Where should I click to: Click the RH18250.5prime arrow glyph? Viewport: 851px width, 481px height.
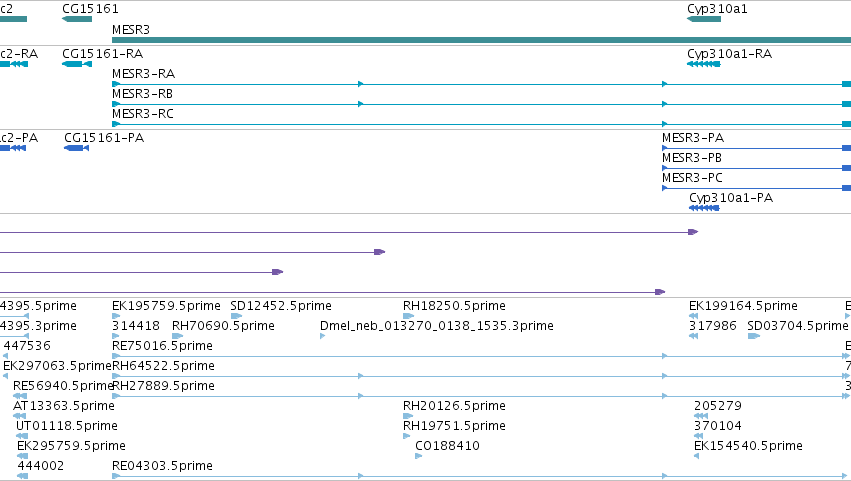(409, 317)
